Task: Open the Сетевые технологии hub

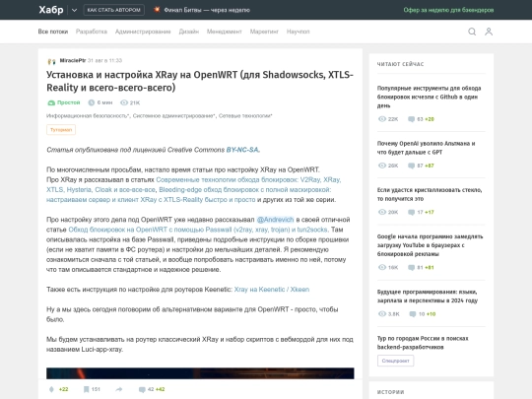Action: point(245,115)
